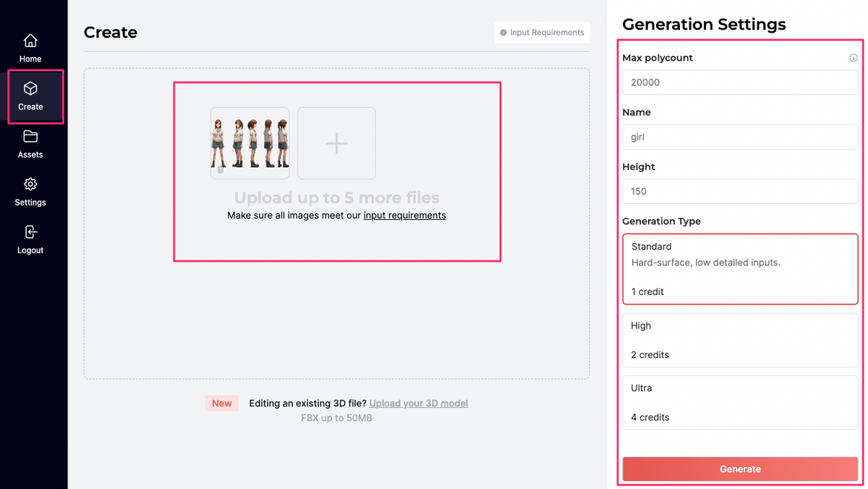
Task: Select the Standard generation type
Action: tap(740, 269)
